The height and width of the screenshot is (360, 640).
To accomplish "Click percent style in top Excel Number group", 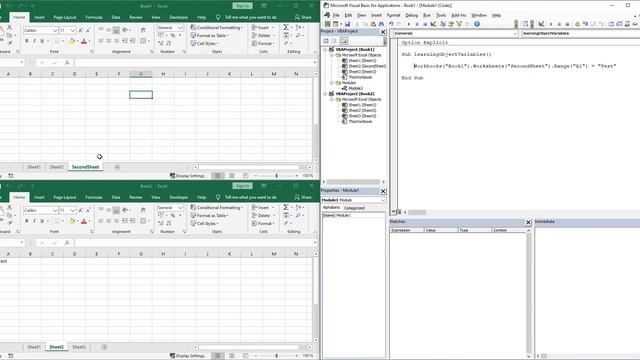I will point(173,36).
